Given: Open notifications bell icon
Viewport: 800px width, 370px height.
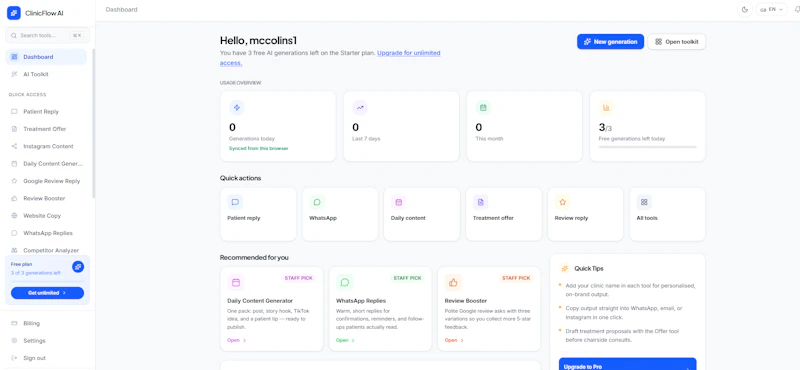Looking at the screenshot, I should click(797, 9).
